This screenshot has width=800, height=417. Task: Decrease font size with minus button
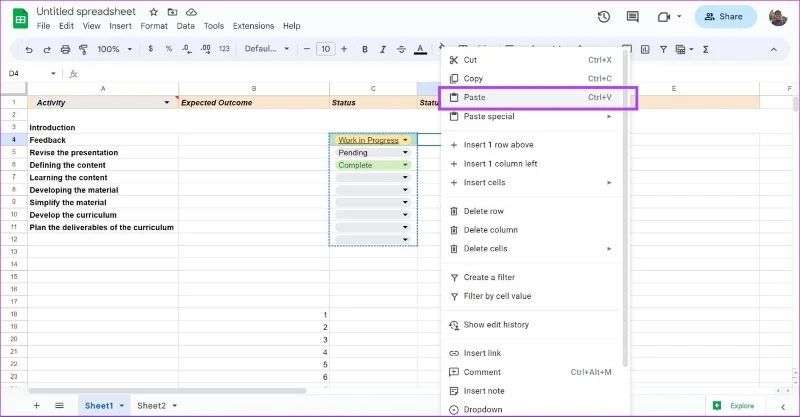click(x=307, y=49)
